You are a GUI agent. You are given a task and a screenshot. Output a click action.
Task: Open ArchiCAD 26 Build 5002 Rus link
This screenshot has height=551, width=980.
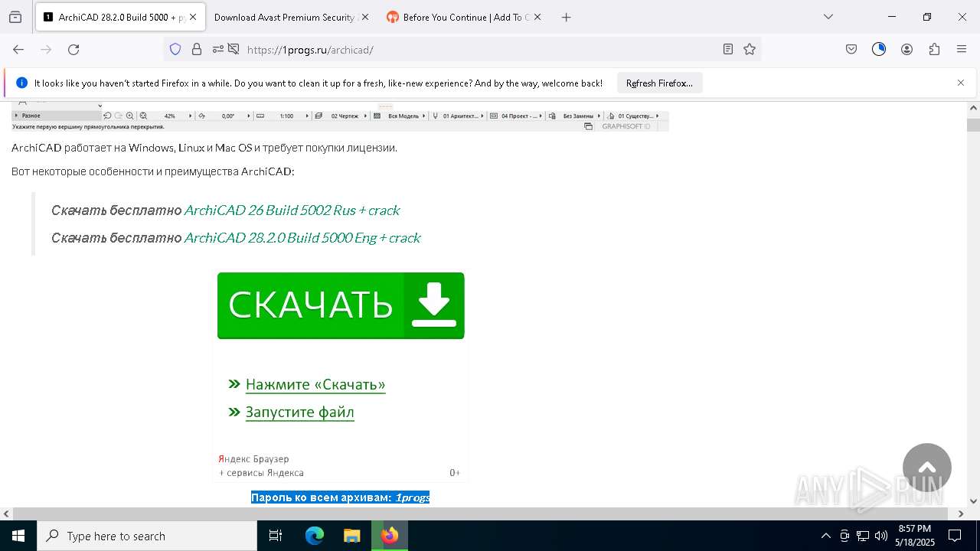[x=292, y=210]
